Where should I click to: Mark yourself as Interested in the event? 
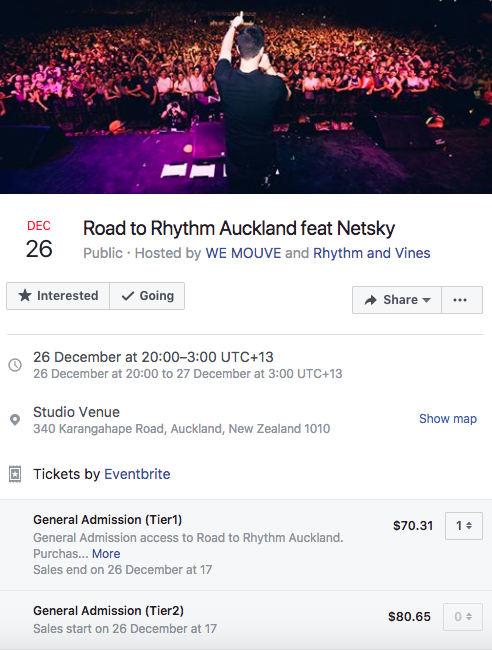(x=58, y=296)
